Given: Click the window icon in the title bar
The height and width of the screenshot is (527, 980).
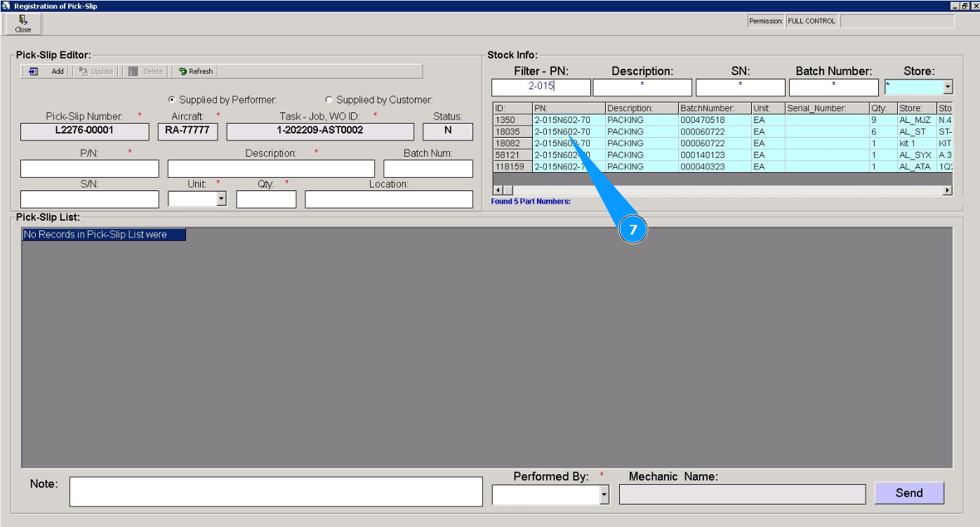Looking at the screenshot, I should point(6,6).
